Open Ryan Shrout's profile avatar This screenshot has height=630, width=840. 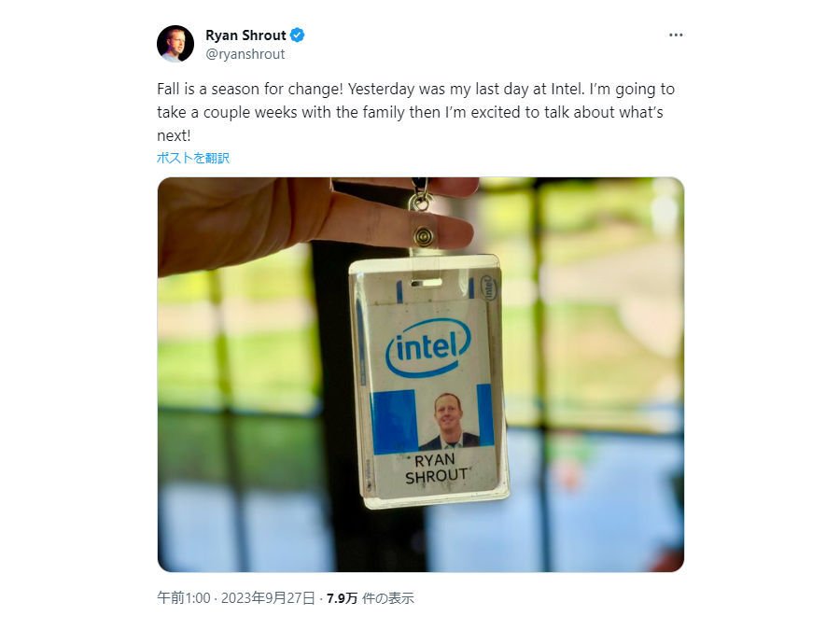(175, 43)
